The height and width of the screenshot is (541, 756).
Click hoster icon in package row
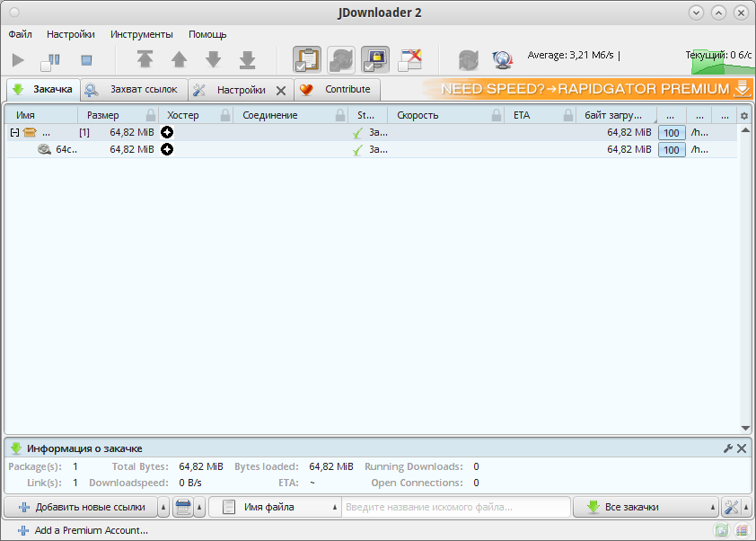point(167,132)
